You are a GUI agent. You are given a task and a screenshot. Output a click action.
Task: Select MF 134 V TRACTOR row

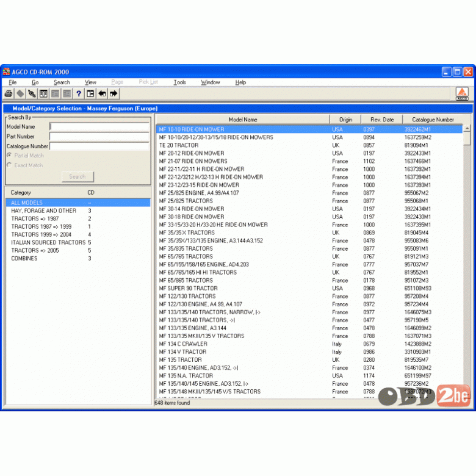309,352
